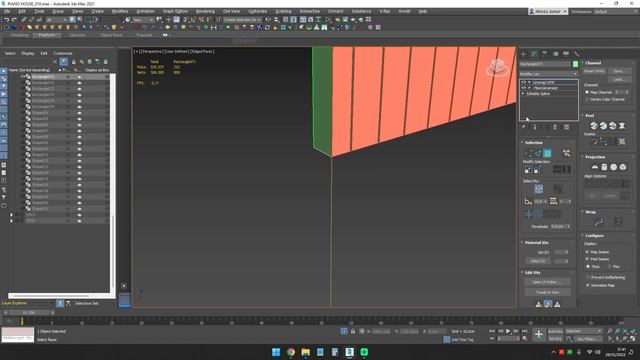
Task: Click the timeline frame slider
Action: (x=29, y=313)
